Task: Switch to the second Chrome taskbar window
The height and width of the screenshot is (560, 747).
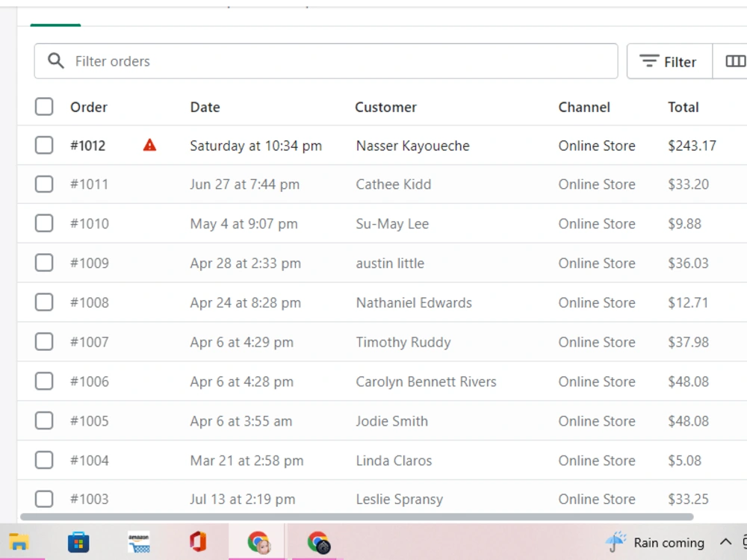Action: (317, 542)
